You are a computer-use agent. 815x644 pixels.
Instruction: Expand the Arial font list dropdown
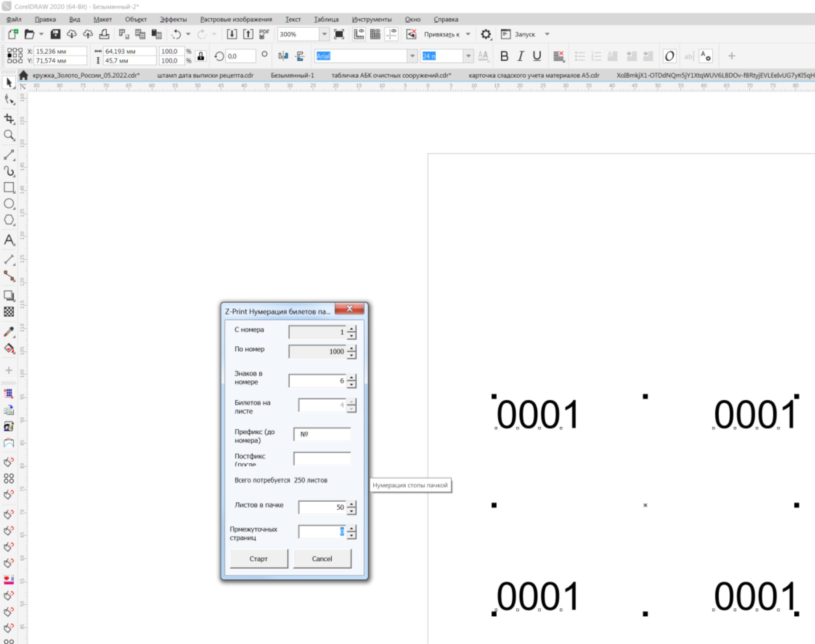coord(412,56)
